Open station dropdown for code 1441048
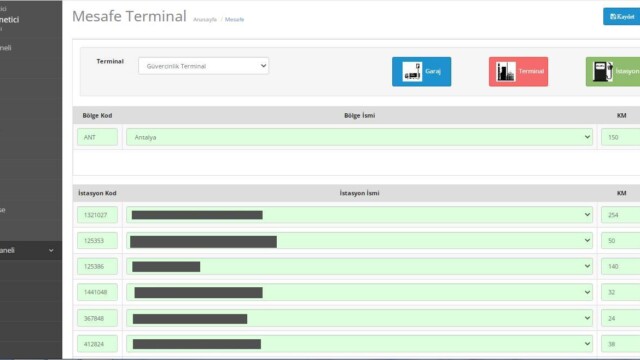Screen dimensions: 640x360 pos(359,292)
